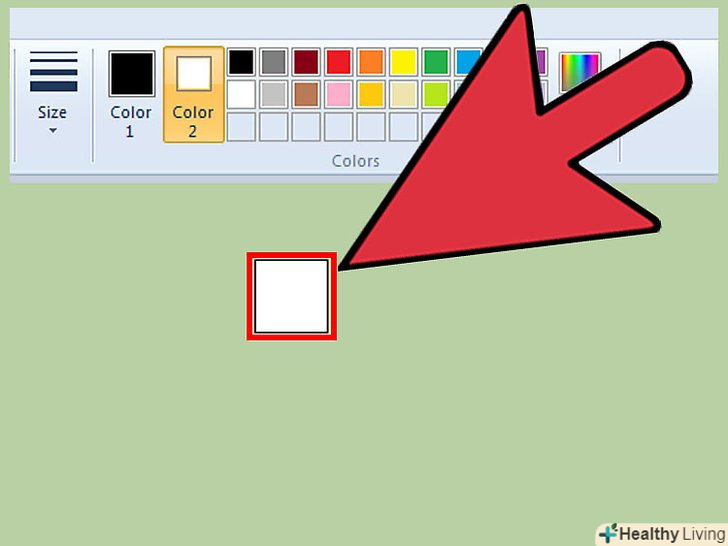
Task: Pick the orange palette swatch
Action: point(371,62)
